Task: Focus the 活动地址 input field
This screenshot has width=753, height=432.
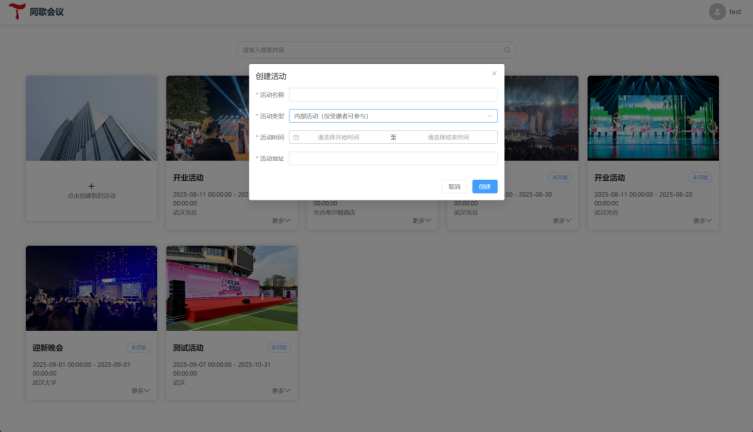Action: pyautogui.click(x=393, y=158)
